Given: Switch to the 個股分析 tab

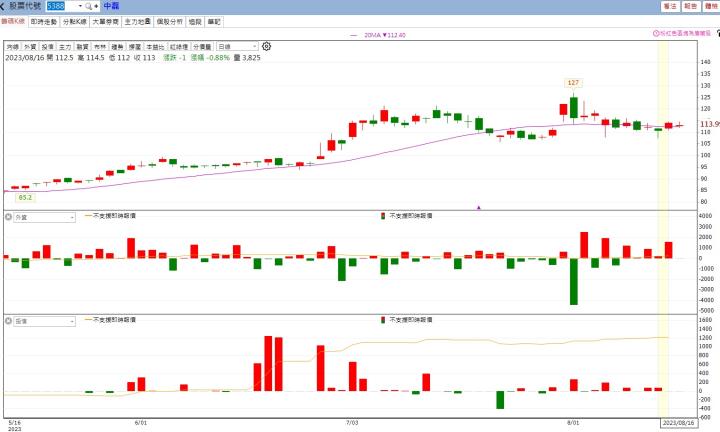Looking at the screenshot, I should (169, 22).
